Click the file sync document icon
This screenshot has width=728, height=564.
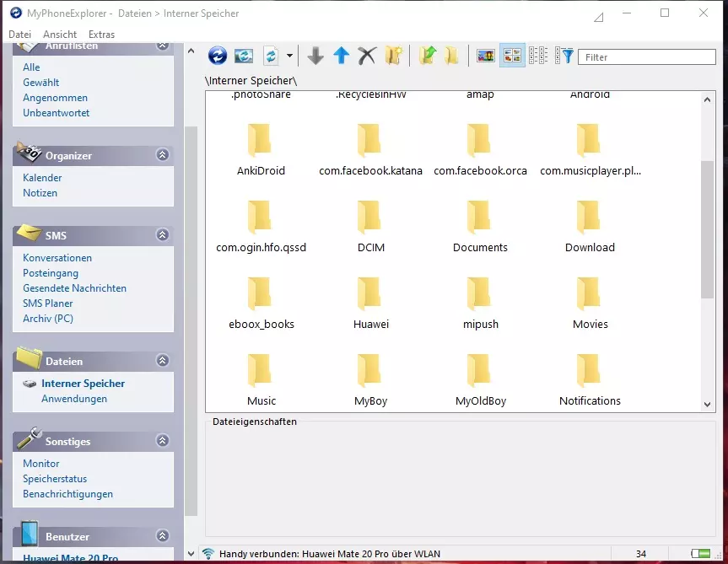(271, 56)
